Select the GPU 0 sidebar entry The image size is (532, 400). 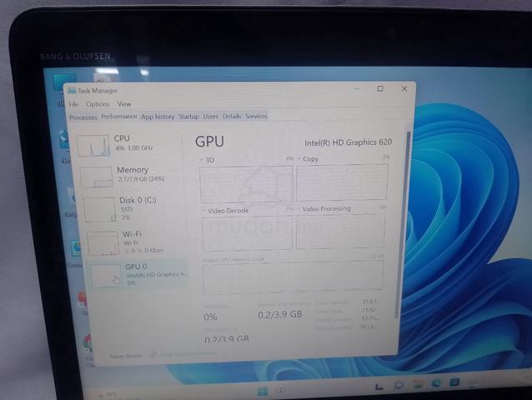pos(138,274)
